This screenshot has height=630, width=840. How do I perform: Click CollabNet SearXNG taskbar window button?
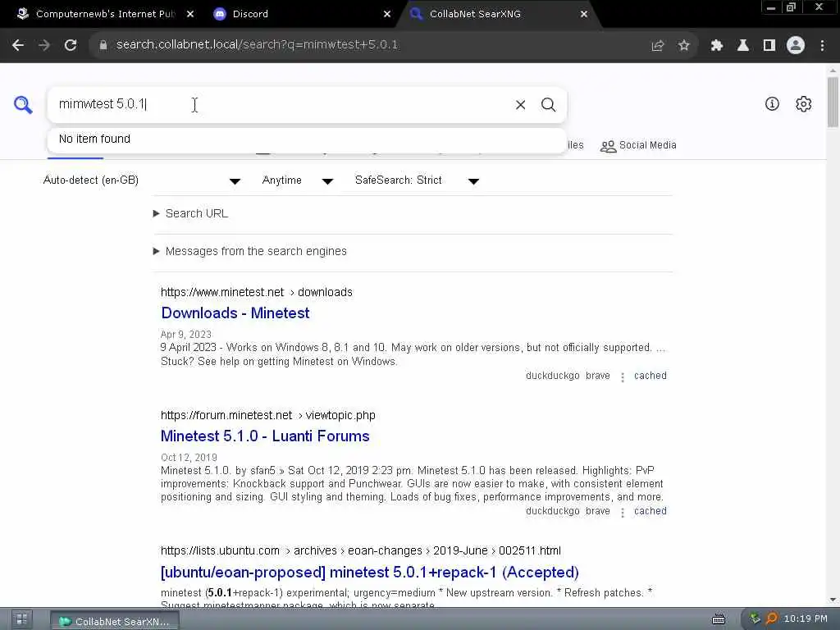(x=115, y=622)
